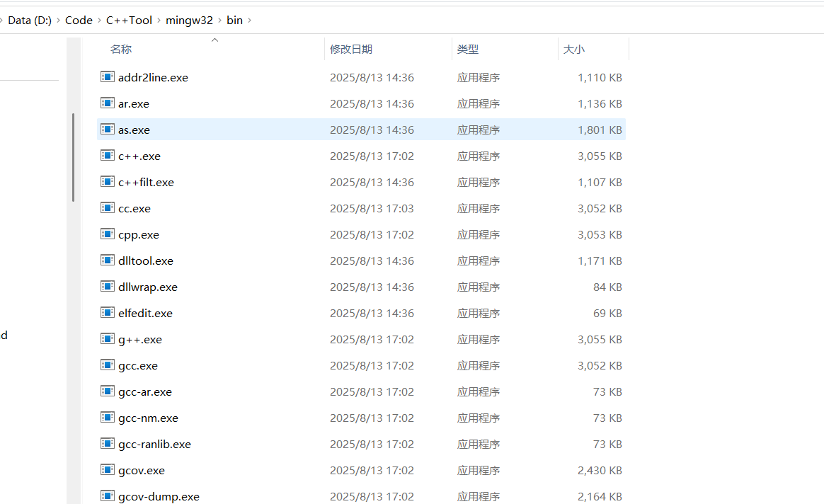Select the file name gcov-dump.exe
Viewport: 824px width, 504px height.
[159, 497]
